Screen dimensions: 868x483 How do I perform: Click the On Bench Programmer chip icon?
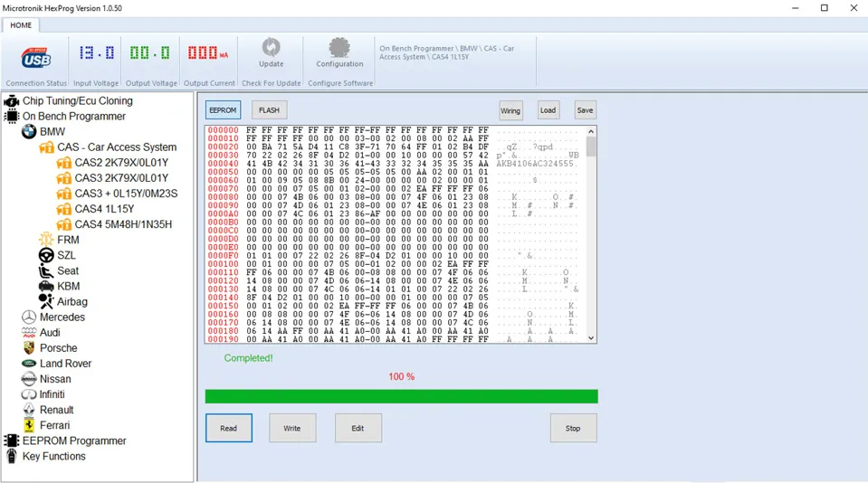[11, 116]
